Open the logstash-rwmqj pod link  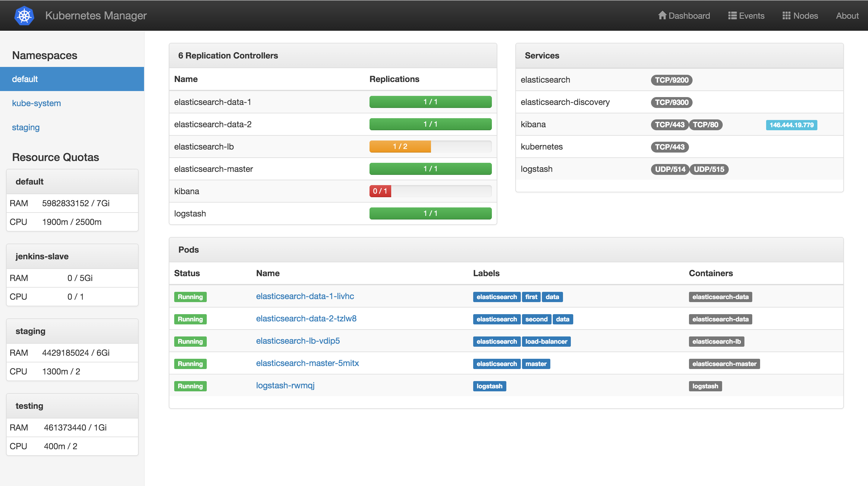point(285,385)
